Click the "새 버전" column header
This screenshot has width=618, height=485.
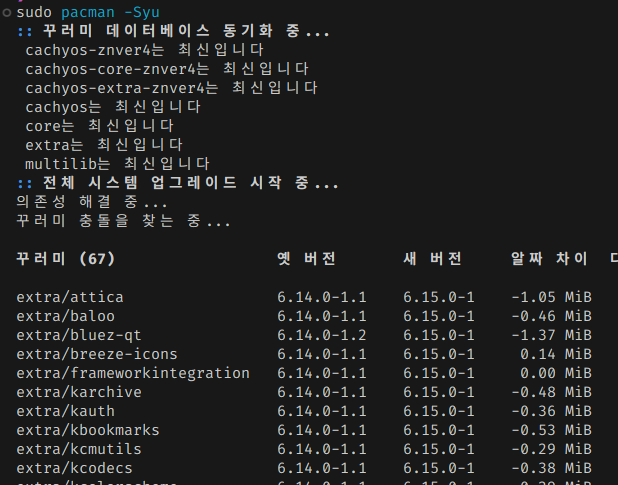pyautogui.click(x=432, y=259)
